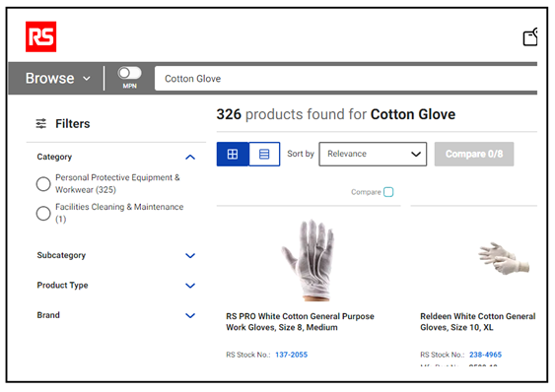The width and height of the screenshot is (555, 392).
Task: Click the Compare 0/8 button
Action: click(x=474, y=155)
